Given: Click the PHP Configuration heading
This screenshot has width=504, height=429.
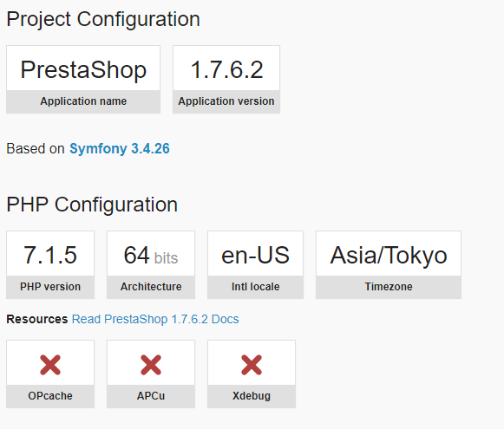Looking at the screenshot, I should tap(92, 205).
